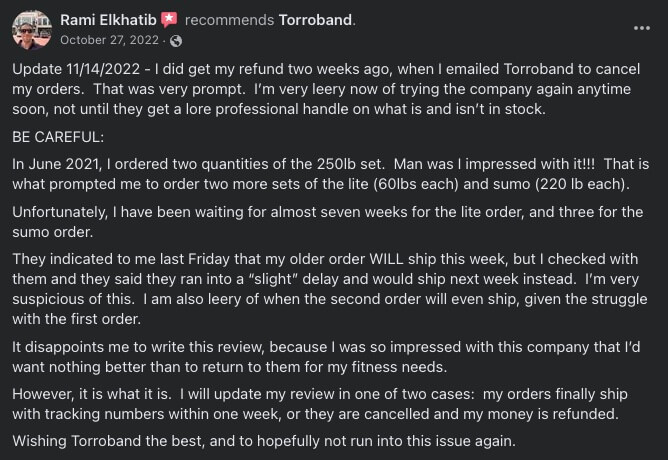
Task: Click the paragraph starting "However, it is"
Action: coord(330,404)
